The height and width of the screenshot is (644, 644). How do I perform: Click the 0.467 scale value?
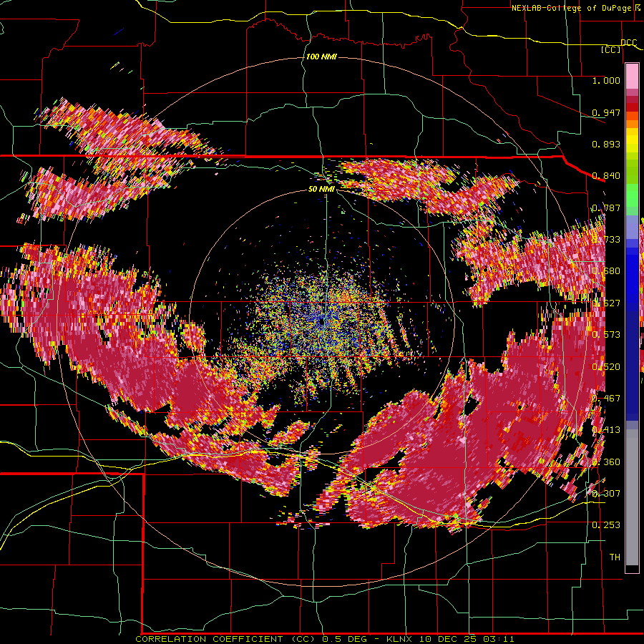coord(606,398)
